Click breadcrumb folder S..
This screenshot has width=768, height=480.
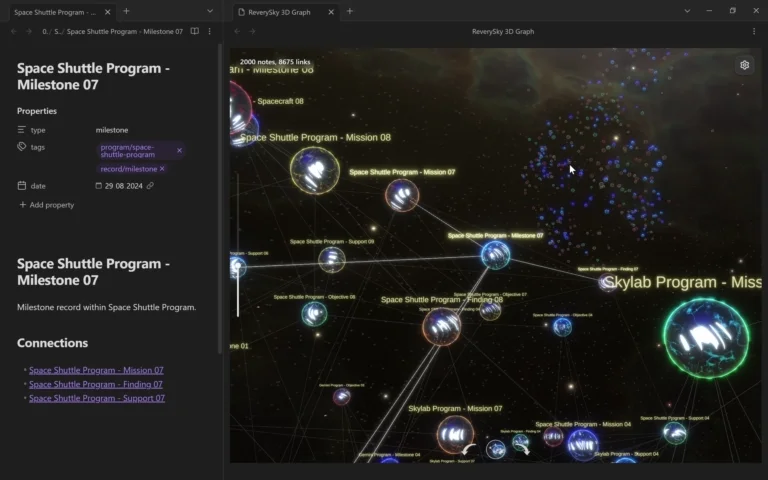pos(57,31)
